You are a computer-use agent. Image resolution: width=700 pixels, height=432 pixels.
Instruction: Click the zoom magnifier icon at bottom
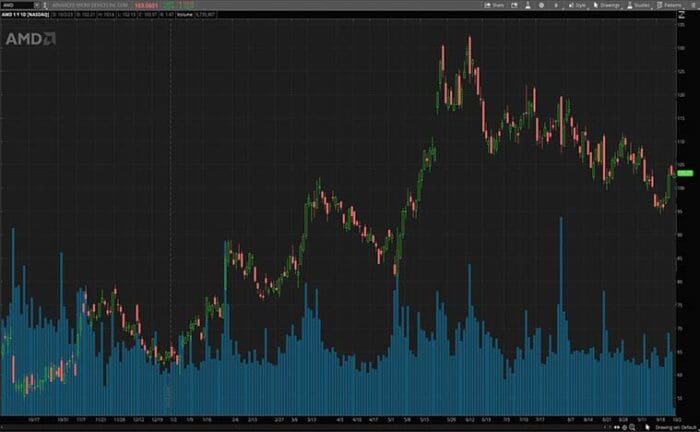631,427
